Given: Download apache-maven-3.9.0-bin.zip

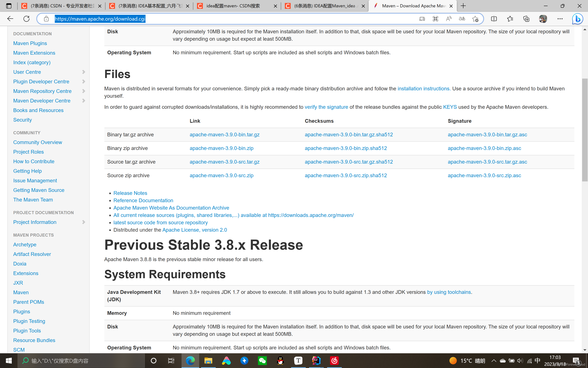Looking at the screenshot, I should pos(221,148).
